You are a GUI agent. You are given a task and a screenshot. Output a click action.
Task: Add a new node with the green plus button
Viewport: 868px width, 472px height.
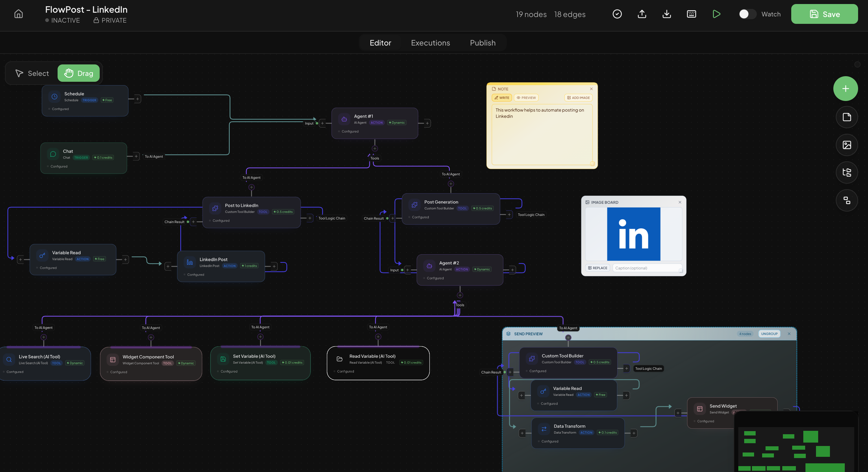point(846,88)
